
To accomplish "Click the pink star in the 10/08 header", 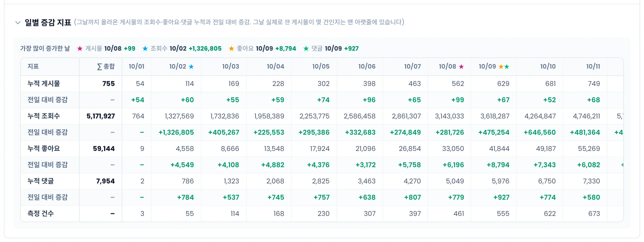I will pos(461,66).
